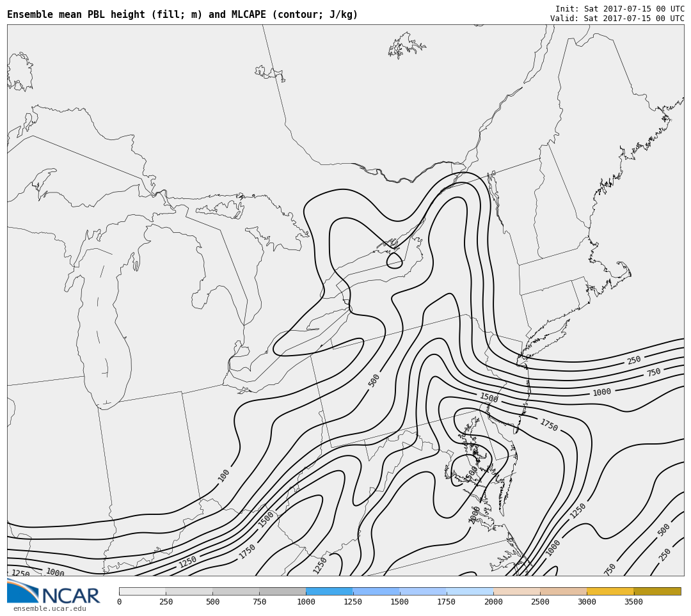
Task: Click the 2500 tick label under the color bar
Action: [540, 602]
